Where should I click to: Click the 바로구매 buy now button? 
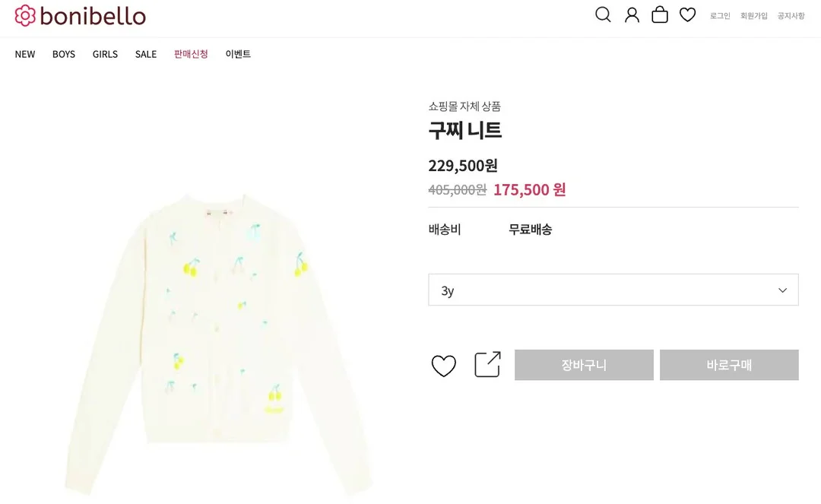coord(729,365)
